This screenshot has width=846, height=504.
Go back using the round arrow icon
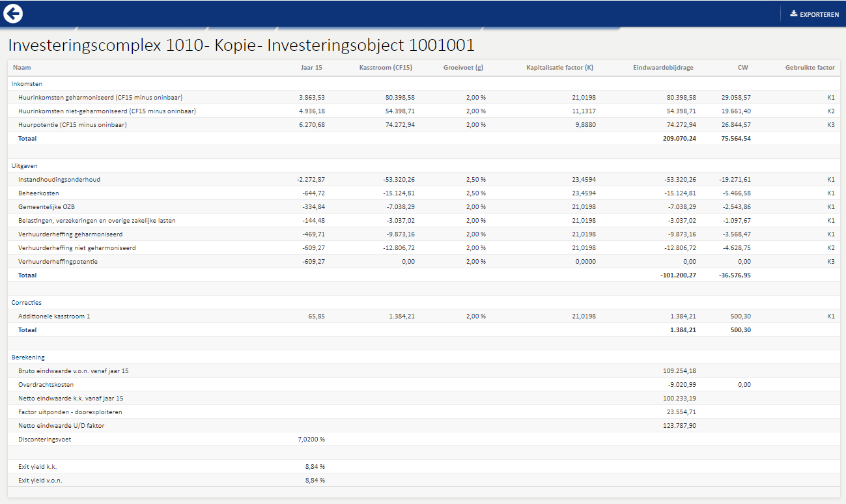coord(13,13)
